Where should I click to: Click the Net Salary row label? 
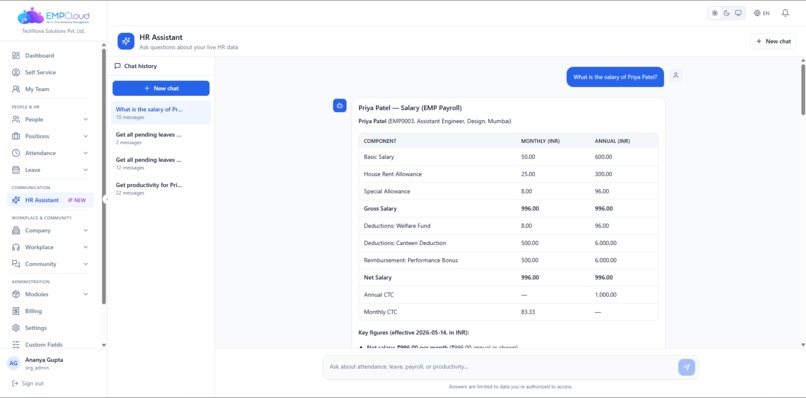pos(378,278)
